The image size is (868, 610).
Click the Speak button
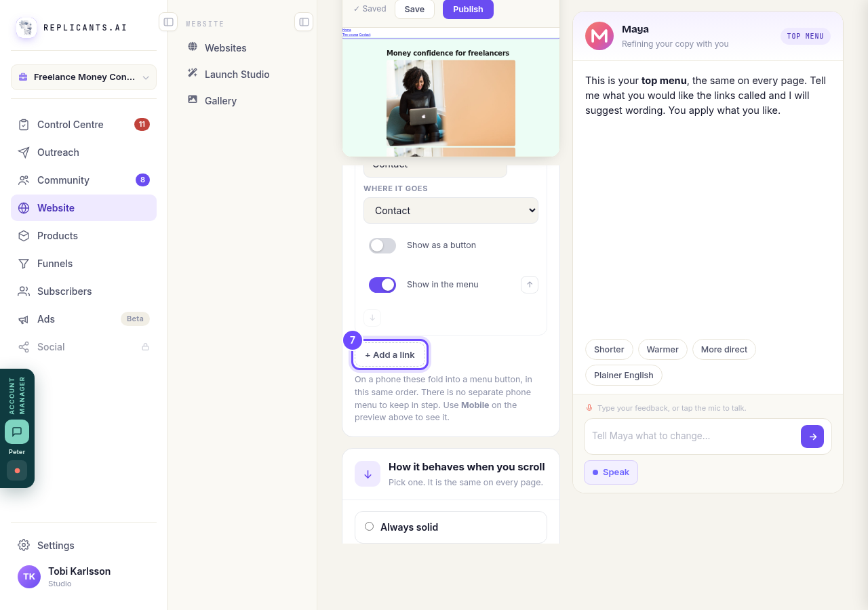pos(611,472)
